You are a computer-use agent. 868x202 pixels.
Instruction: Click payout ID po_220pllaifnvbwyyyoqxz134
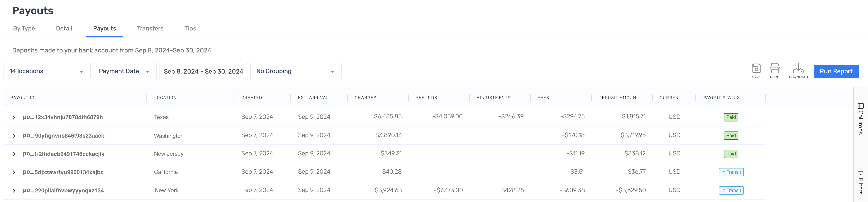(x=63, y=190)
